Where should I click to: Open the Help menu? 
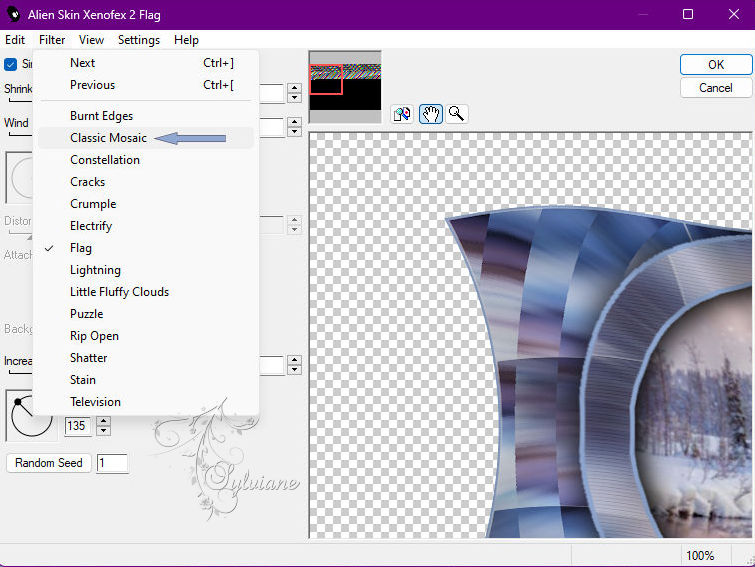(186, 40)
